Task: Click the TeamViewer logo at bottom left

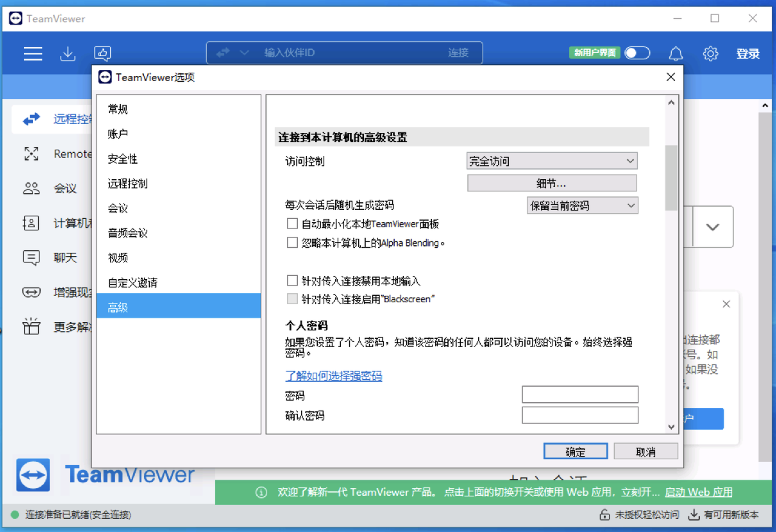Action: (x=33, y=475)
